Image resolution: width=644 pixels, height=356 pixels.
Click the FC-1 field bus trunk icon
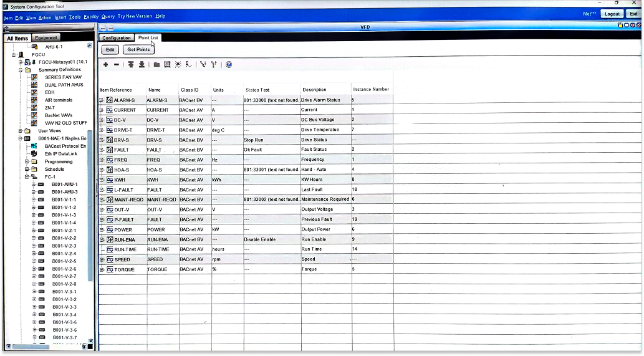(x=34, y=177)
